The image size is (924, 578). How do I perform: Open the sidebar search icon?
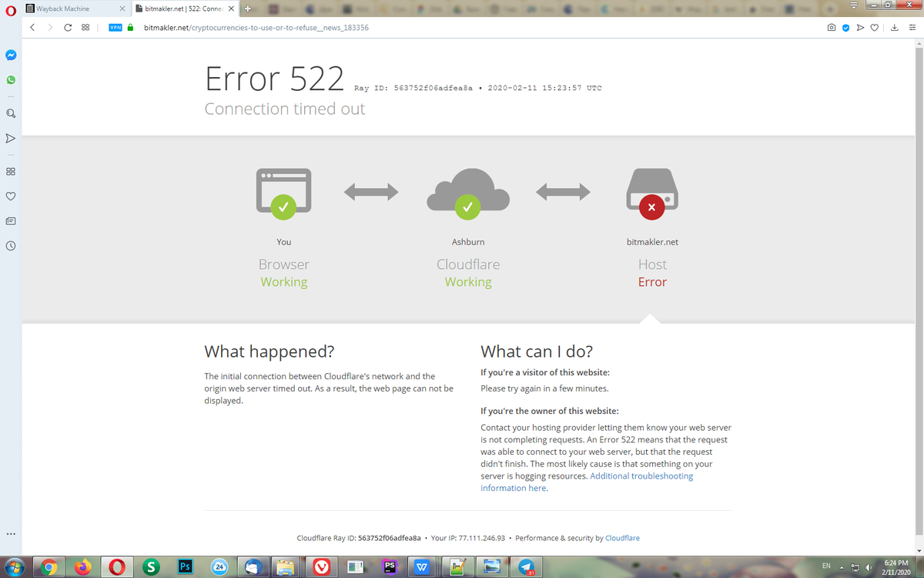(11, 113)
